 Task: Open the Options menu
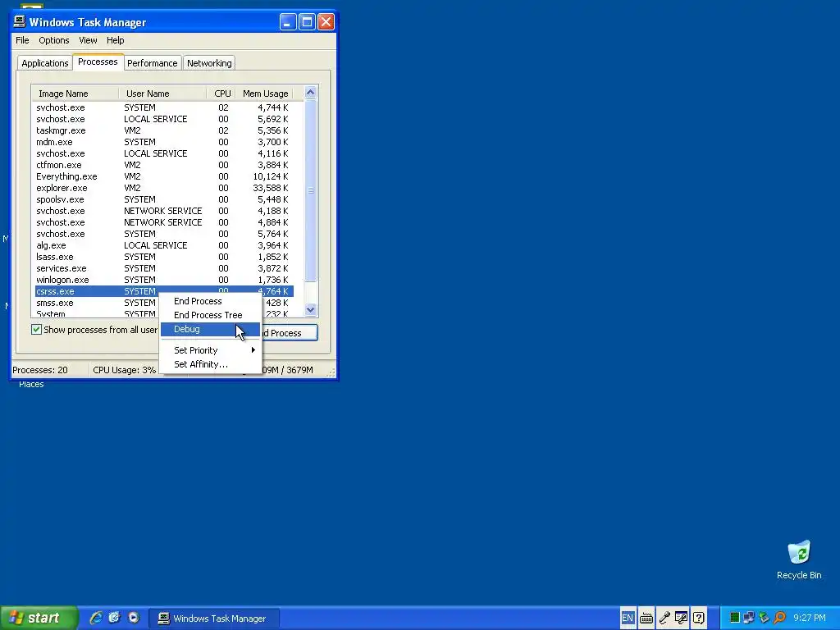(x=53, y=40)
